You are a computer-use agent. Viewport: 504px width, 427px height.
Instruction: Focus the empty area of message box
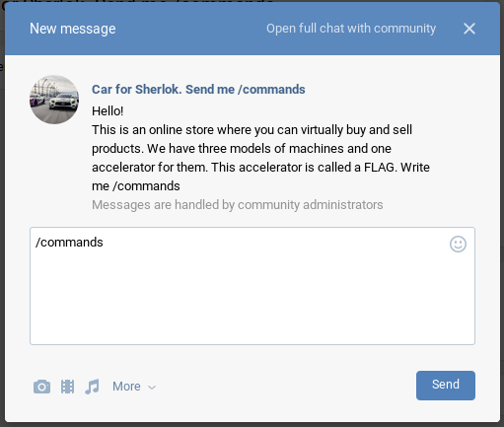click(x=252, y=296)
